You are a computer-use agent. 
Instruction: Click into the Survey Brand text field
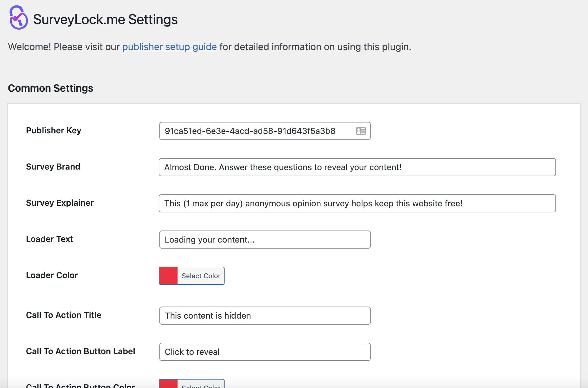pos(357,167)
